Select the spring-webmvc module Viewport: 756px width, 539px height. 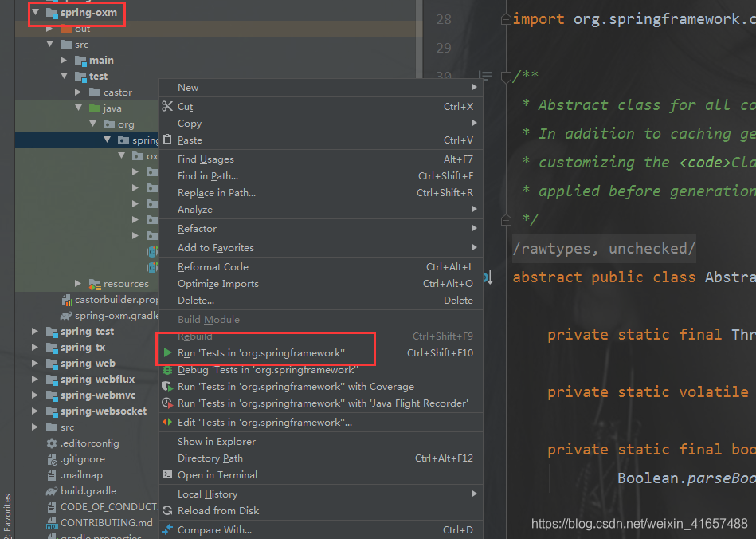tap(98, 395)
